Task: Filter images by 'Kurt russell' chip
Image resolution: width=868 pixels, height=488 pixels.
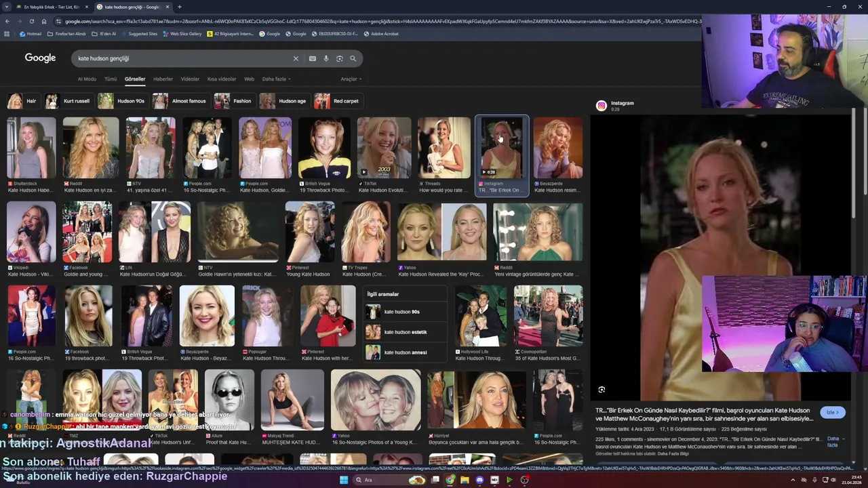Action: coord(68,101)
